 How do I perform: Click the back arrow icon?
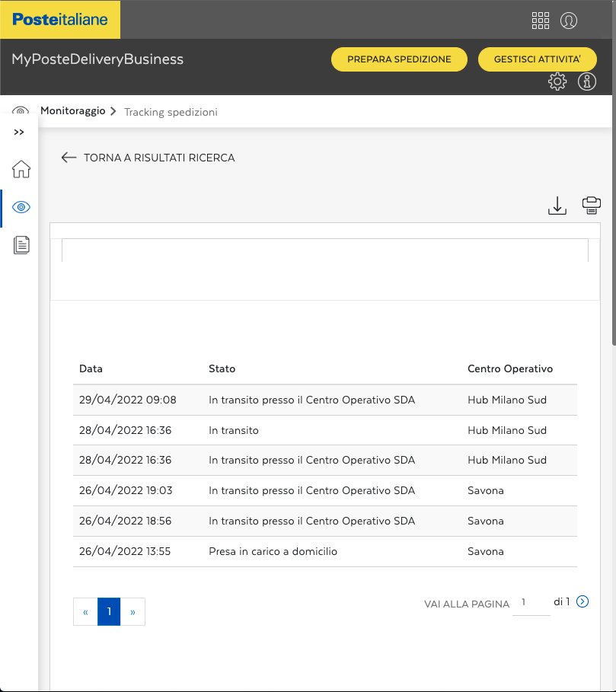pos(69,158)
